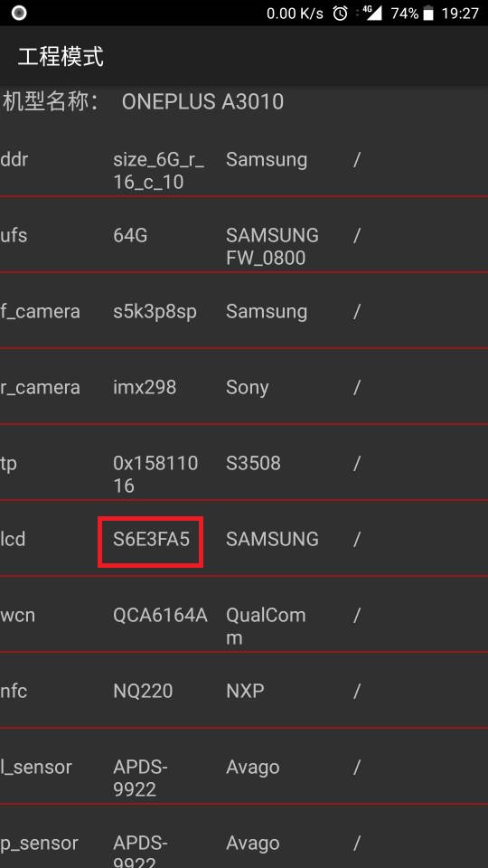Image resolution: width=488 pixels, height=868 pixels.
Task: Tap the Sony manufacturer cell
Action: tap(247, 388)
